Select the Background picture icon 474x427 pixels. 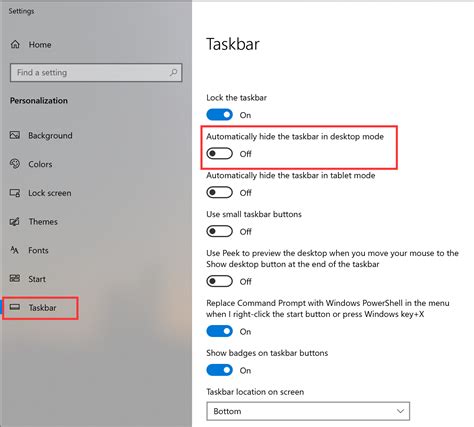point(15,135)
